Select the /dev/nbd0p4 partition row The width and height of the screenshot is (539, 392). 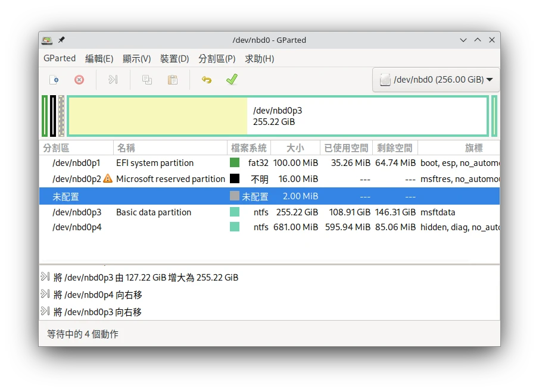tap(77, 227)
